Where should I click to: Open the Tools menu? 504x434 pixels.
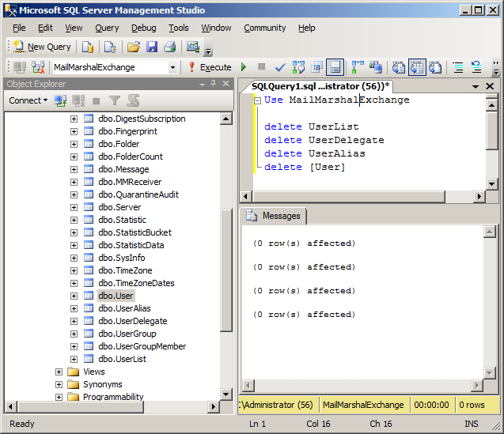coord(178,28)
